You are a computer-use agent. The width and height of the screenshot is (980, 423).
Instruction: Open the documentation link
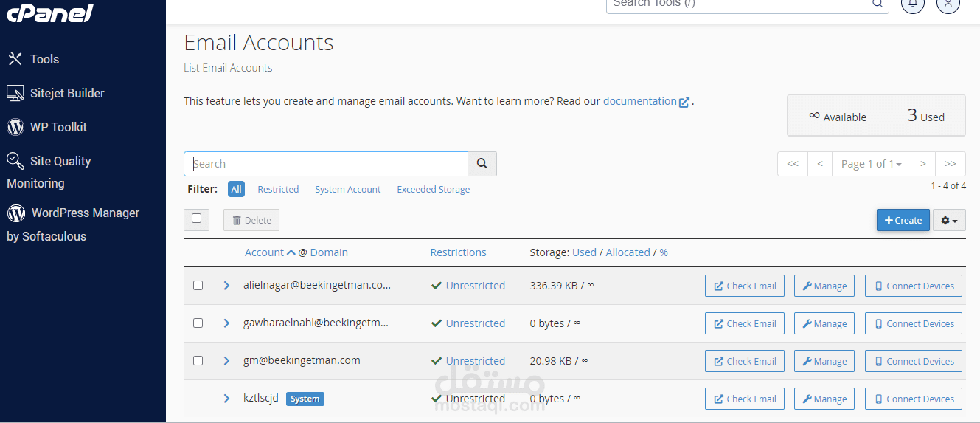640,101
